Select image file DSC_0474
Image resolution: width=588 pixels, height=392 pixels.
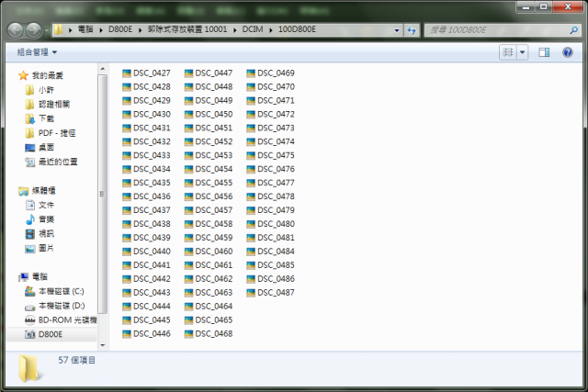(x=271, y=141)
